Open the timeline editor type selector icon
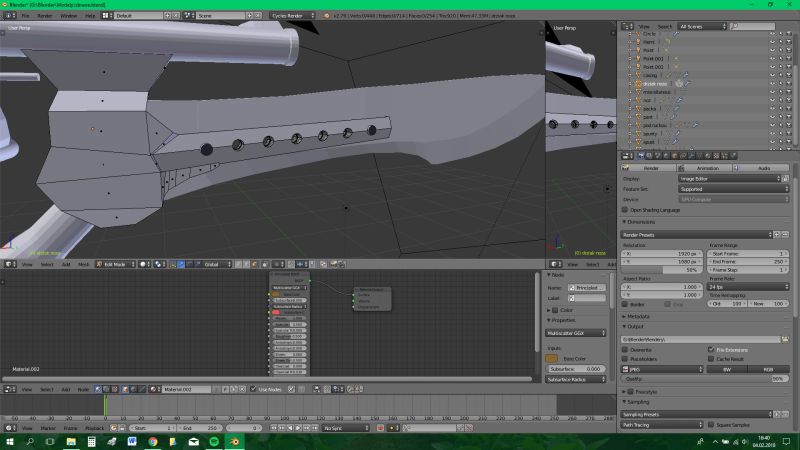 9,428
